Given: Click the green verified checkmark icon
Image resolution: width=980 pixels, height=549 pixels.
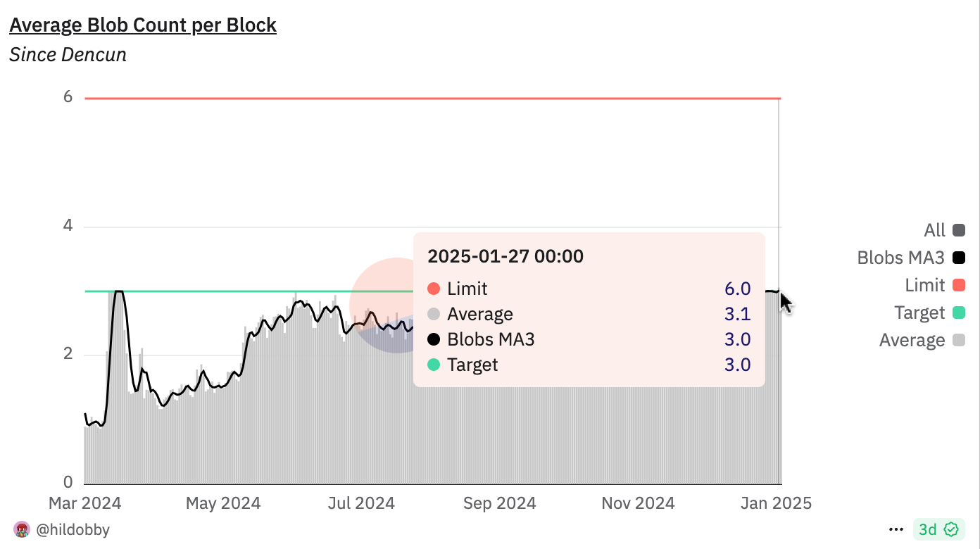Looking at the screenshot, I should point(951,529).
